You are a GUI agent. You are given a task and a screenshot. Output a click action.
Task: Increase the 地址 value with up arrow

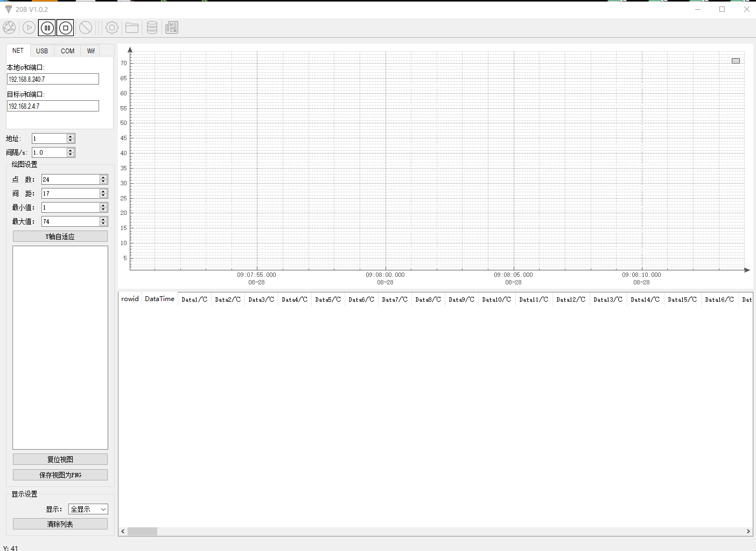pos(71,136)
